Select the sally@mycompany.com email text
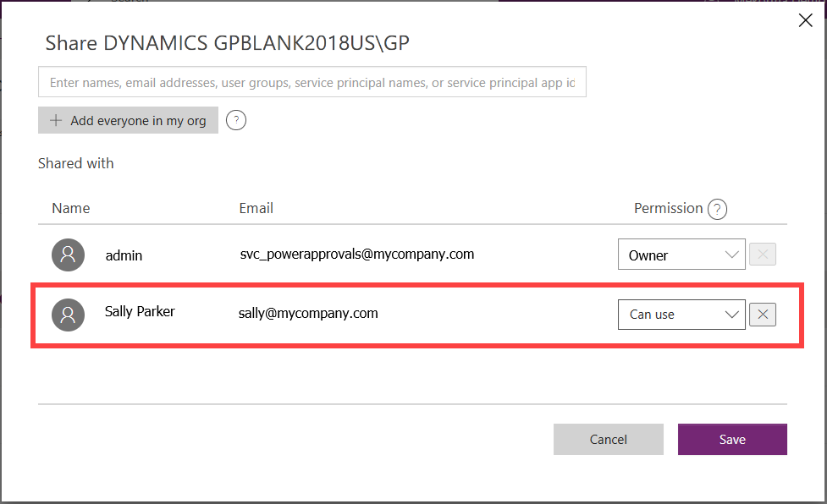827x504 pixels. pos(308,314)
